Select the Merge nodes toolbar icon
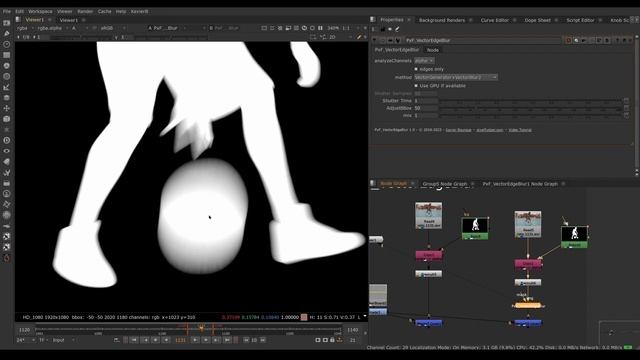Image resolution: width=640 pixels, height=360 pixels. point(7,98)
